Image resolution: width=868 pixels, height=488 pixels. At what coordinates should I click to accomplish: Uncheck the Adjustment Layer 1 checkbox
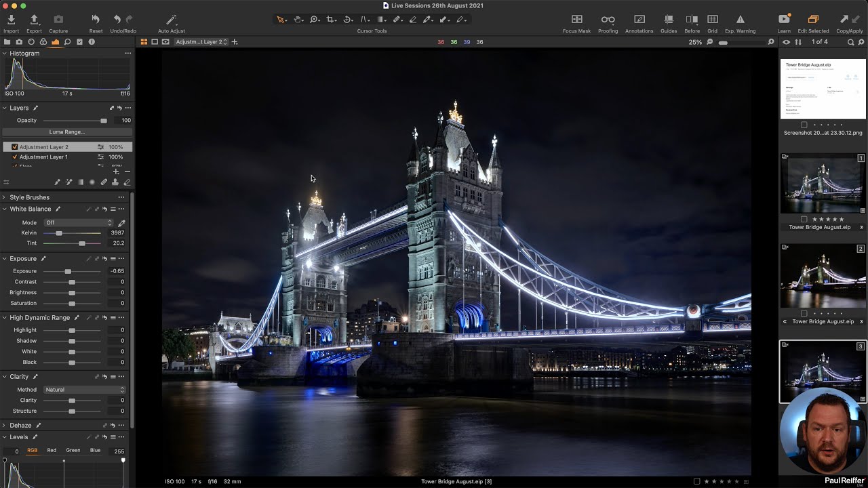pos(15,157)
